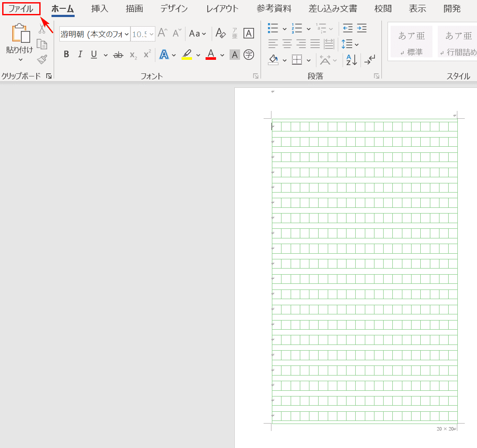Click the character border icon
Screen dimensions: 477x448
[249, 33]
